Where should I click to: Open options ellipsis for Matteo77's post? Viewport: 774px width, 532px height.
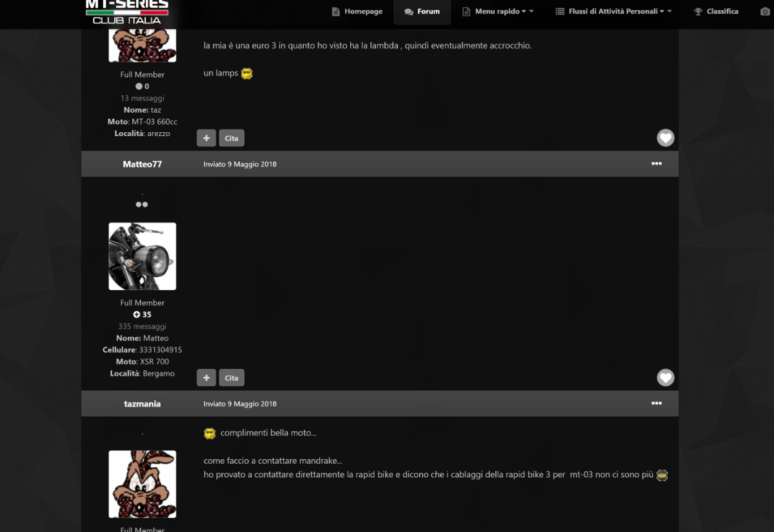656,164
